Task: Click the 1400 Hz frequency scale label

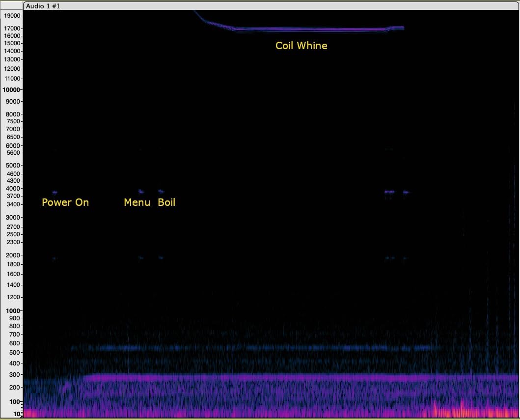Action: coord(13,284)
